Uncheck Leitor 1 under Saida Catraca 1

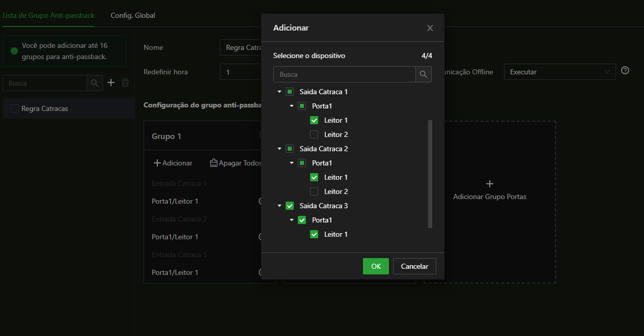pyautogui.click(x=314, y=120)
